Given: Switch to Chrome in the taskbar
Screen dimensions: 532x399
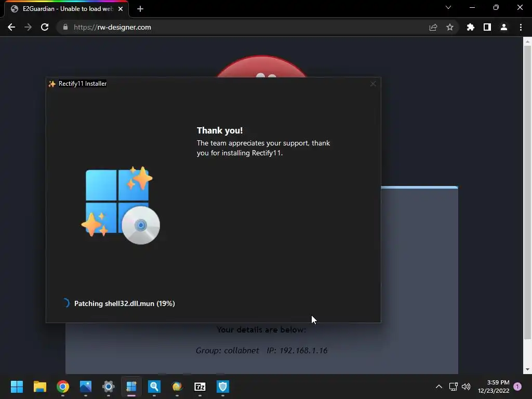Looking at the screenshot, I should 63,387.
